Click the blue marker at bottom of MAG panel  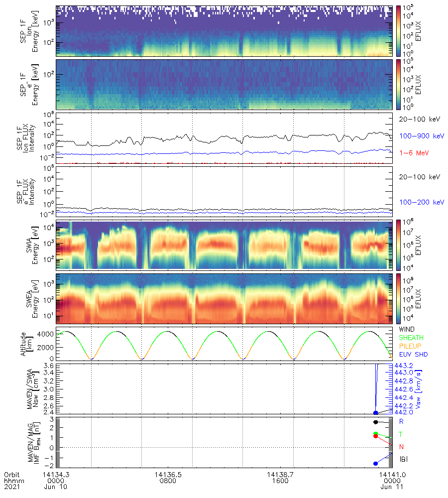[x=375, y=464]
